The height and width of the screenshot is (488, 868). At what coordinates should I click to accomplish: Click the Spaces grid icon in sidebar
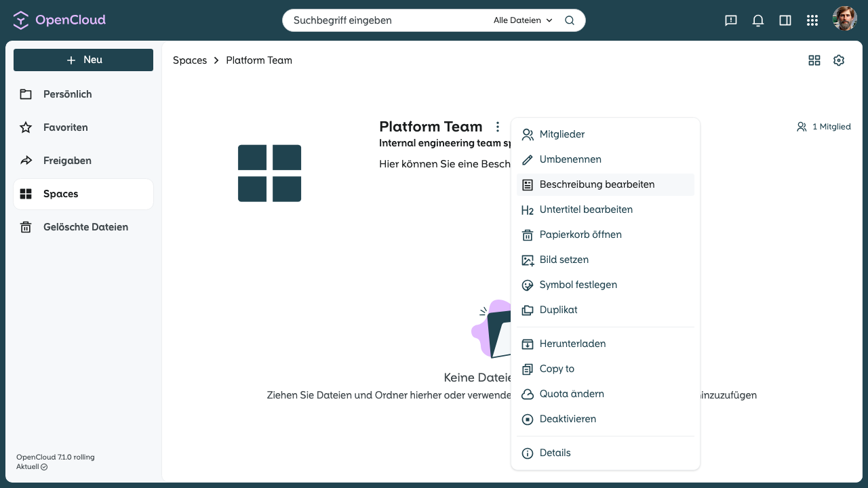26,194
